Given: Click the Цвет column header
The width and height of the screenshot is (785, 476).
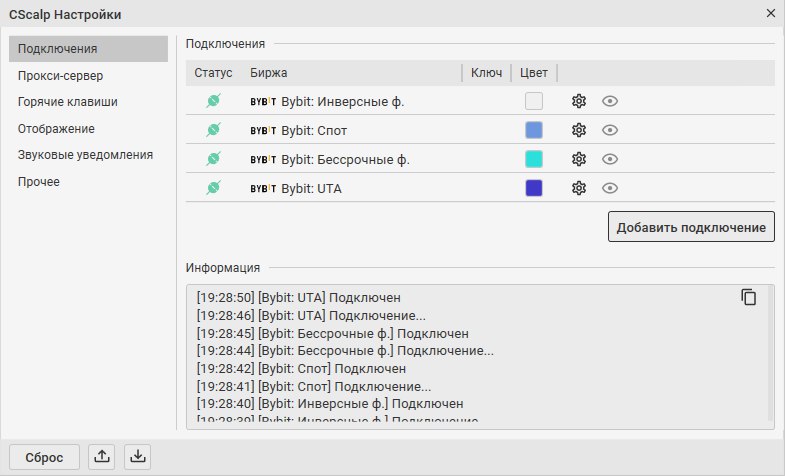Looking at the screenshot, I should (534, 73).
